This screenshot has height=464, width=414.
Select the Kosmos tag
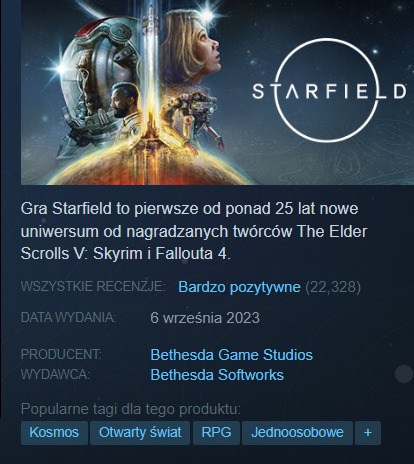coord(54,433)
